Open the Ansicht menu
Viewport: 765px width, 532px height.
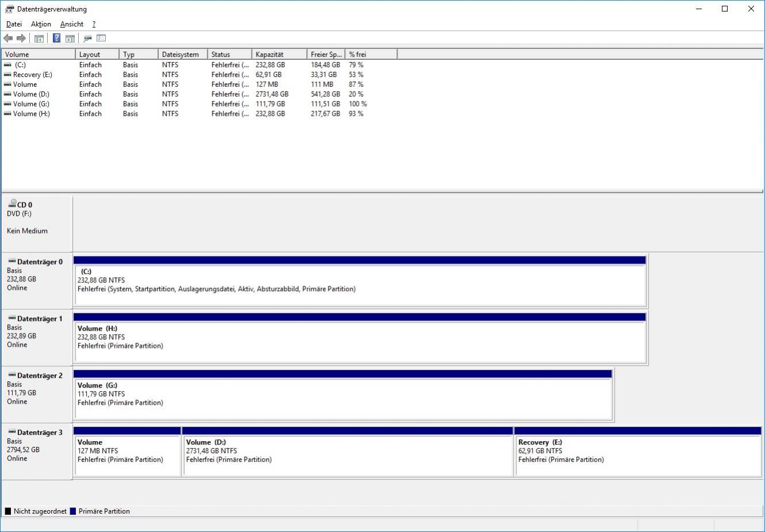(72, 24)
